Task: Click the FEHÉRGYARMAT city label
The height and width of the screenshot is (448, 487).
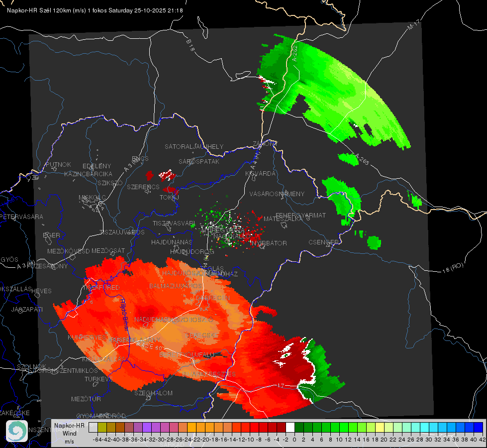Action: click(300, 215)
